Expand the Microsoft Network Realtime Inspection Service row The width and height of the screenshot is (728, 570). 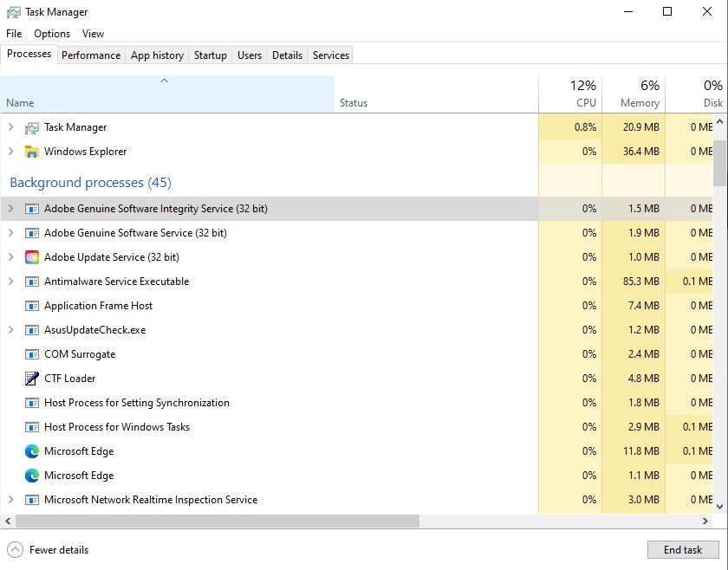10,500
